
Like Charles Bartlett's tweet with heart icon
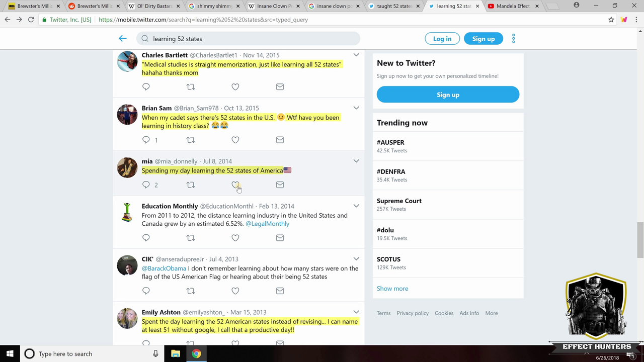[x=235, y=87]
